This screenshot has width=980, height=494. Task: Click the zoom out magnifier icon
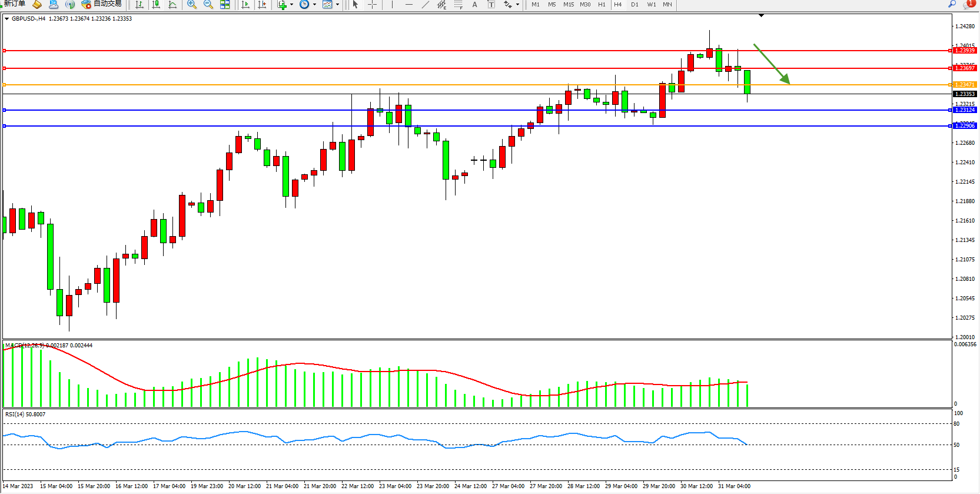coord(208,5)
